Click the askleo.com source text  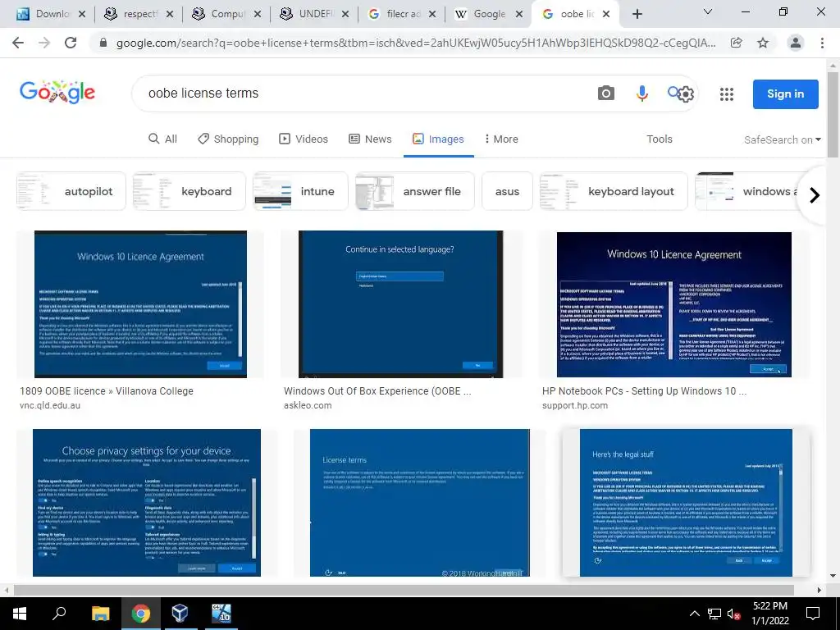[x=308, y=405]
